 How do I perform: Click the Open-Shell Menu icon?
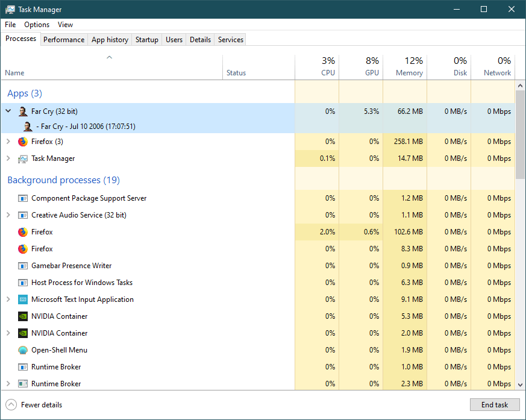pyautogui.click(x=23, y=350)
